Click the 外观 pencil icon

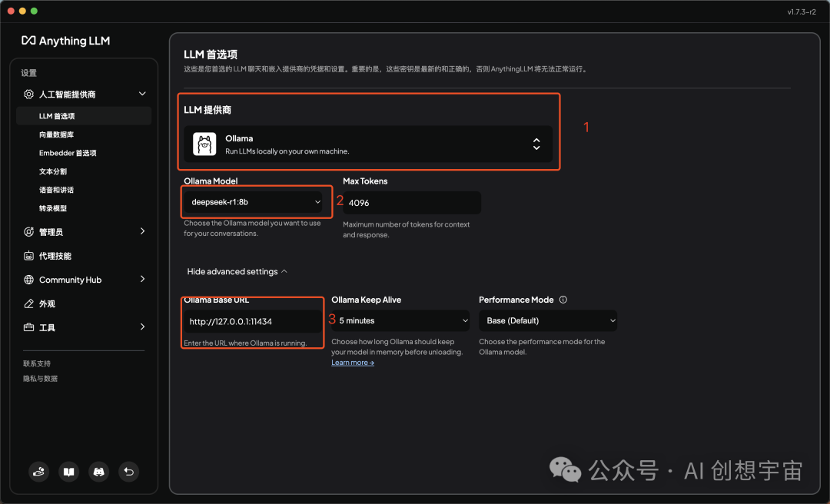click(x=28, y=303)
